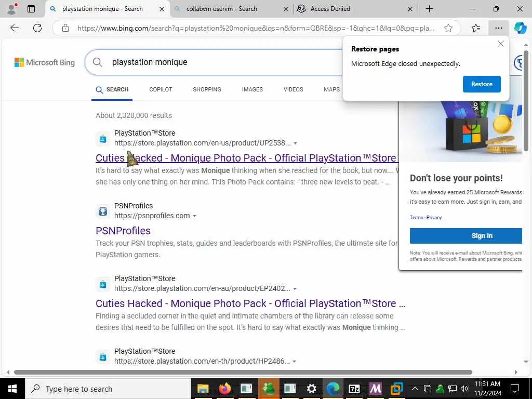Click the vertical scrollbar thumb
Screen dimensions: 532x399
526,100
